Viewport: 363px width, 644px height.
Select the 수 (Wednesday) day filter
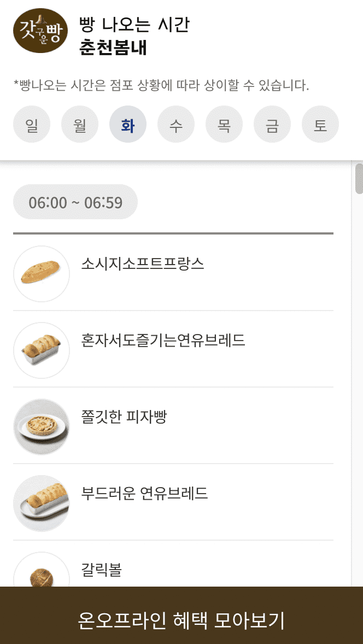click(176, 124)
